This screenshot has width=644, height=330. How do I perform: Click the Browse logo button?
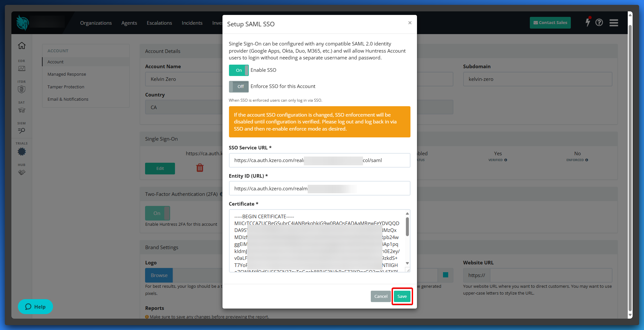pyautogui.click(x=159, y=275)
